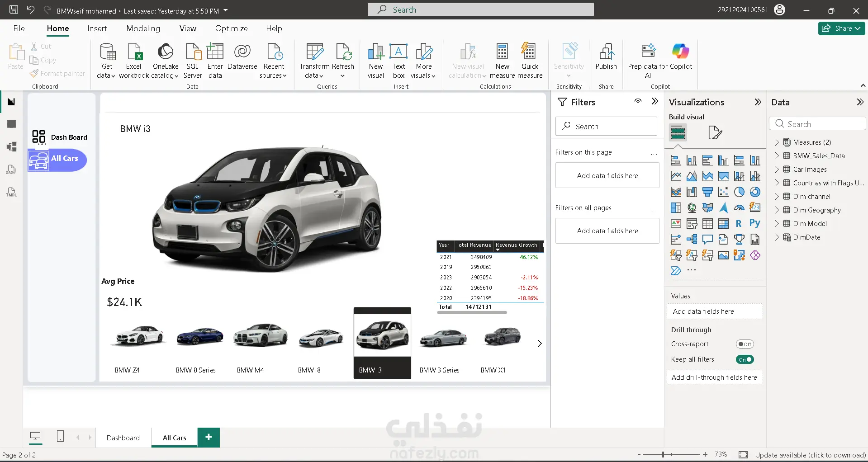Open the Dashboard page tab
868x462 pixels.
point(123,438)
